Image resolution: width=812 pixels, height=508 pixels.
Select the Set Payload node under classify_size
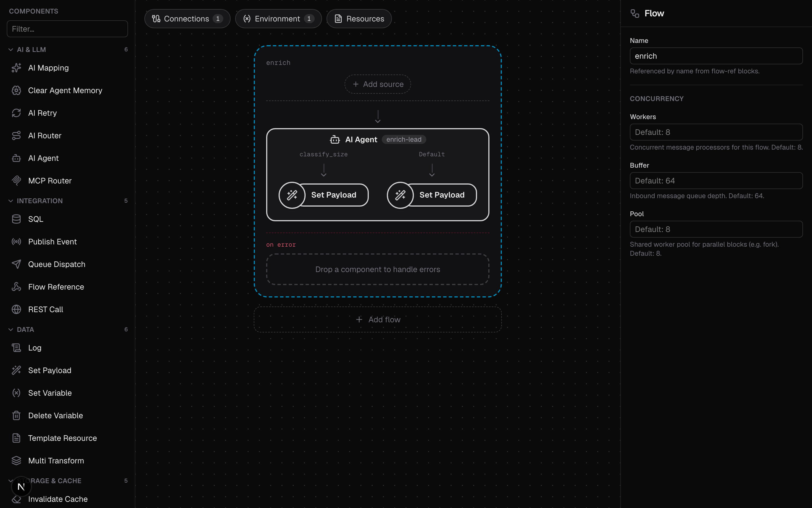pyautogui.click(x=323, y=195)
